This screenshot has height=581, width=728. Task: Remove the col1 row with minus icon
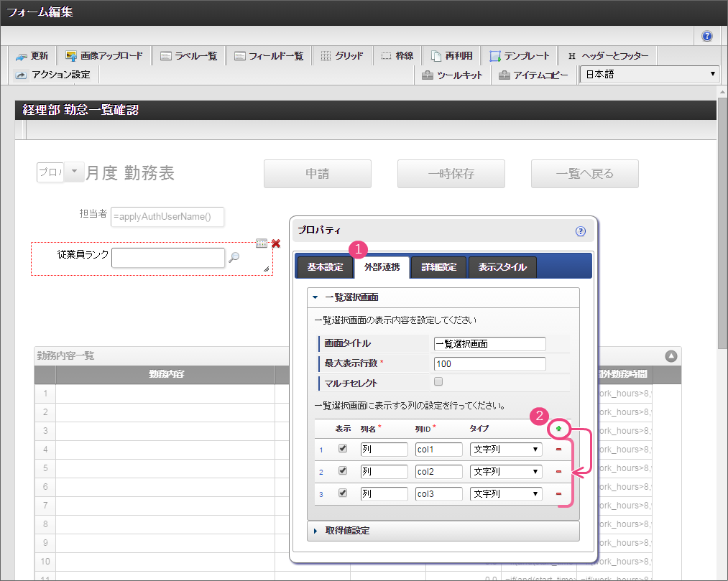(x=558, y=450)
